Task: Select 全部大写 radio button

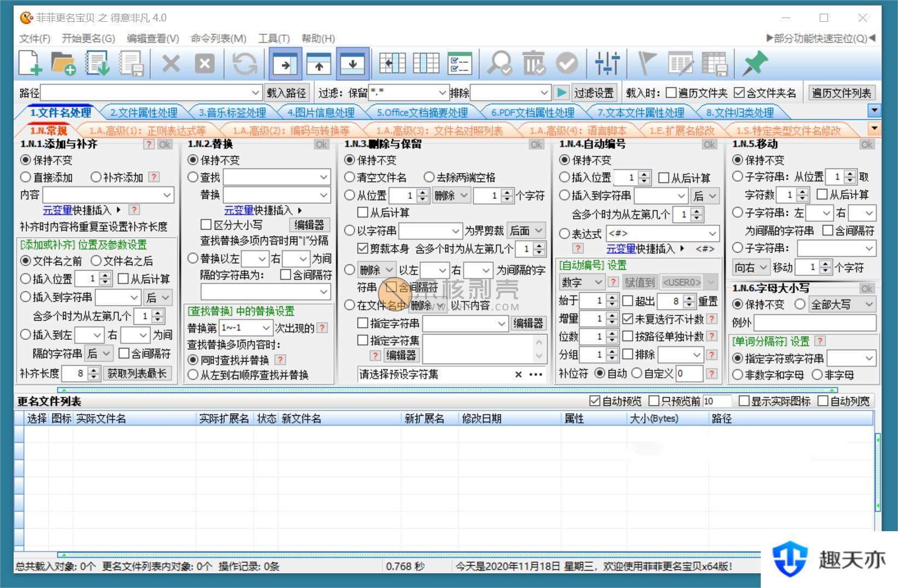Action: click(800, 304)
